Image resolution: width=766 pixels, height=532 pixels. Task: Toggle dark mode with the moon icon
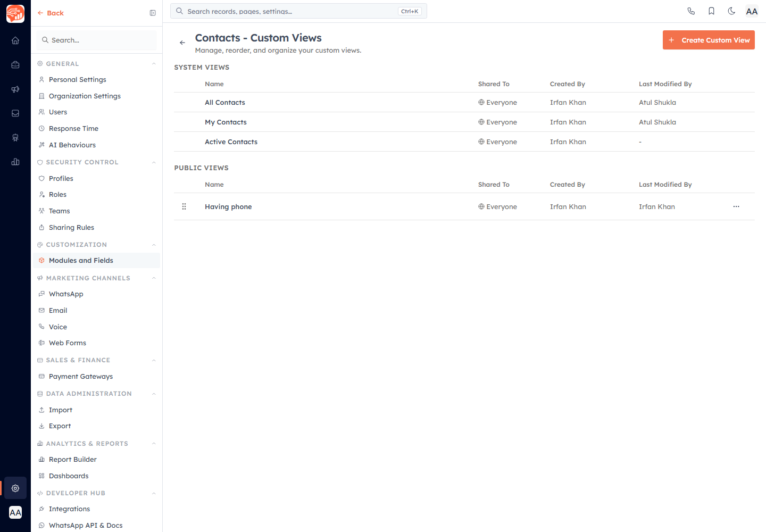click(731, 11)
